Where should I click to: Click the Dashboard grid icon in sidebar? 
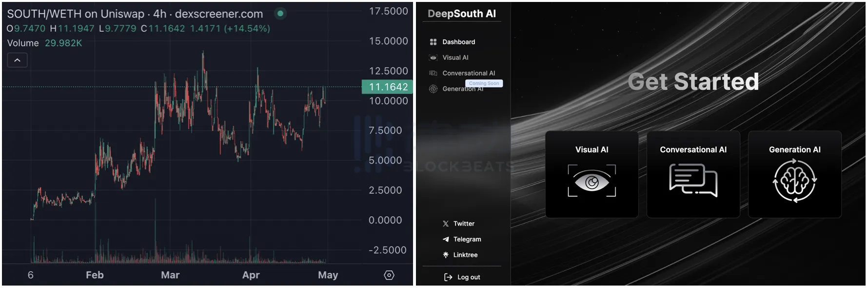433,42
